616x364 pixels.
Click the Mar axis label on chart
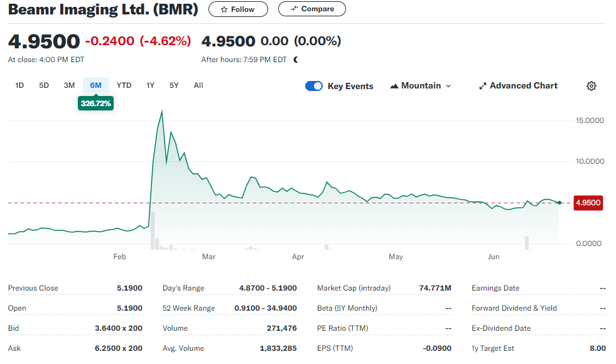tap(208, 257)
